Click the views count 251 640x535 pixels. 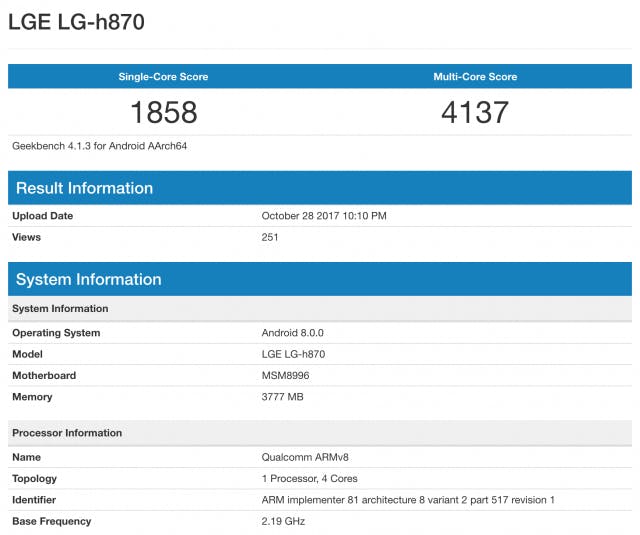tap(270, 237)
